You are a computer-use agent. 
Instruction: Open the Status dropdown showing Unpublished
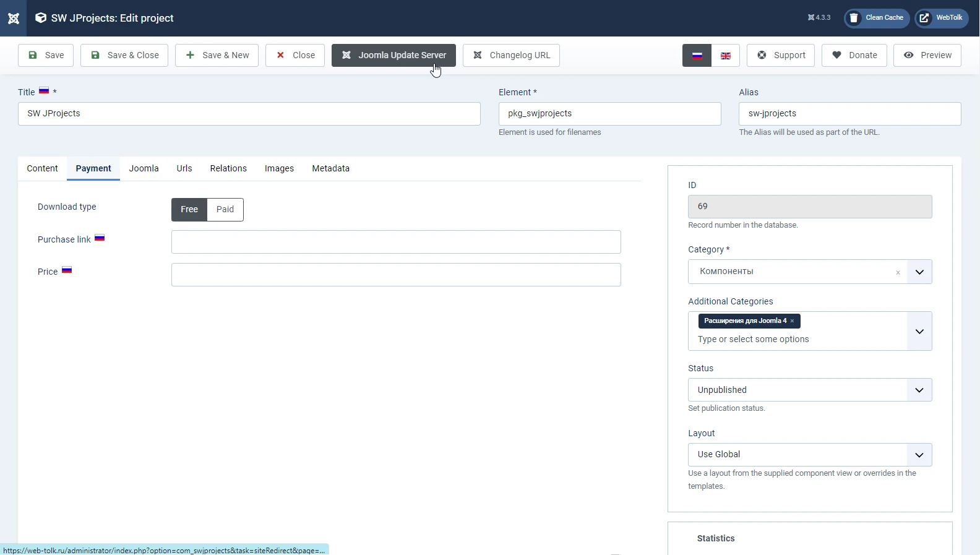coord(809,390)
